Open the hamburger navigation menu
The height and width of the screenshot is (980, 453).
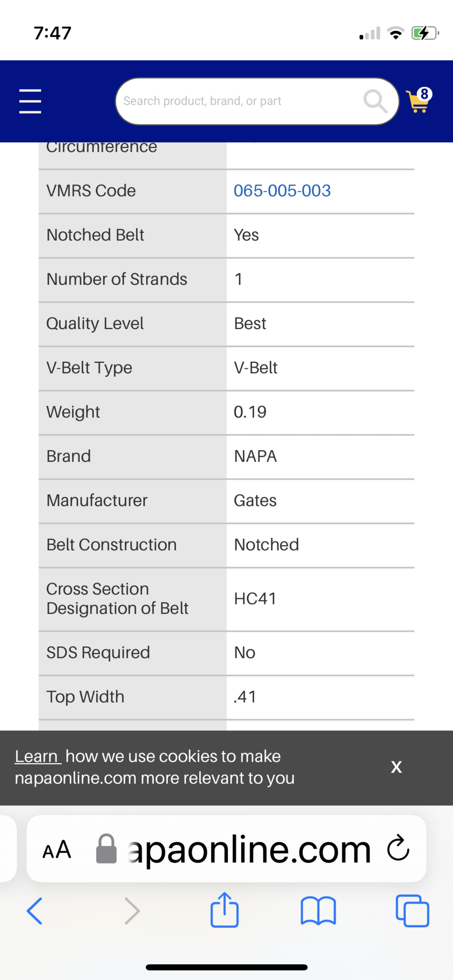[x=30, y=101]
